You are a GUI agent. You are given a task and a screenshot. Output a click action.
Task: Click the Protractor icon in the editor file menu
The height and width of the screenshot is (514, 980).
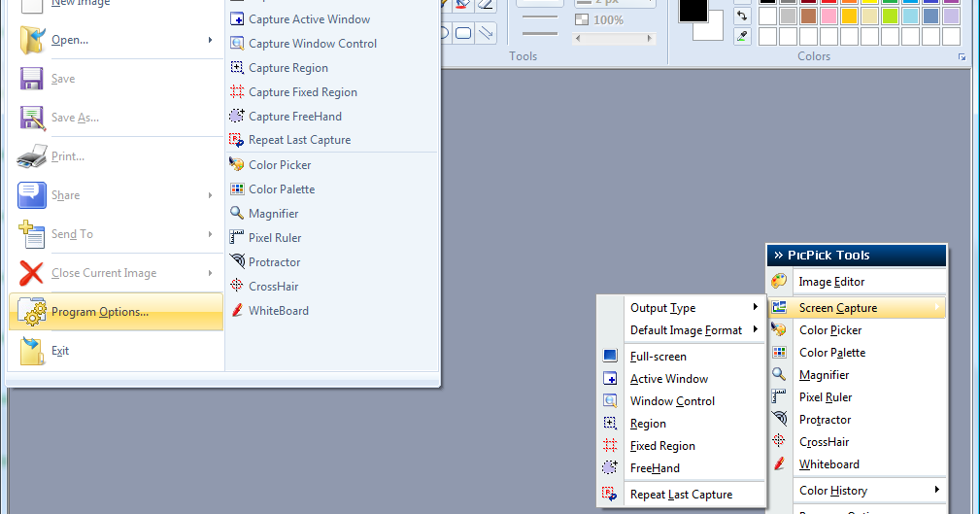[x=237, y=260]
